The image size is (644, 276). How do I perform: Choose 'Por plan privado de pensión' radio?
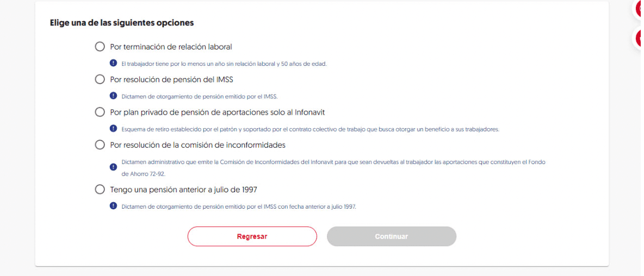tap(100, 112)
